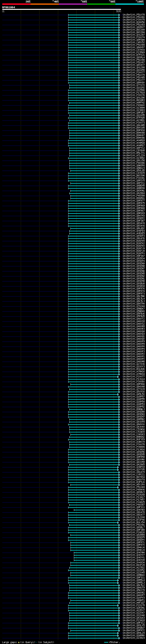Select the UniRef100_Q45L50 label
This screenshot has height=644, width=146.
pos(134,394)
